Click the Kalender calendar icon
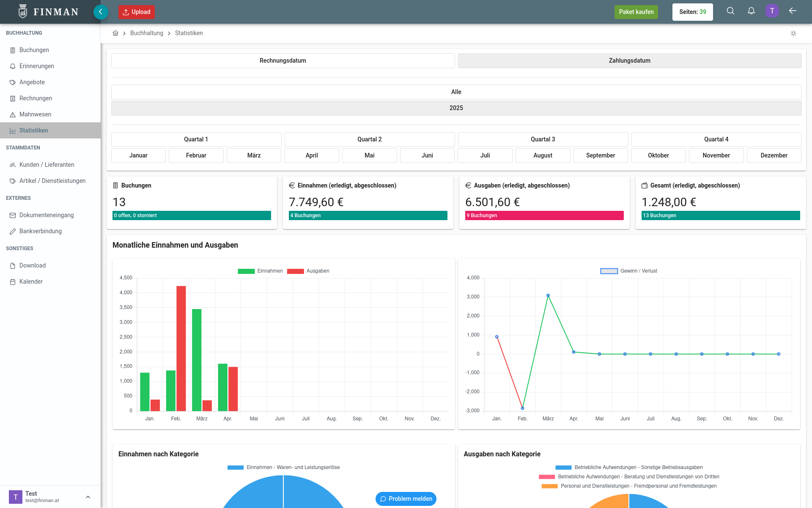The height and width of the screenshot is (508, 812). point(13,282)
